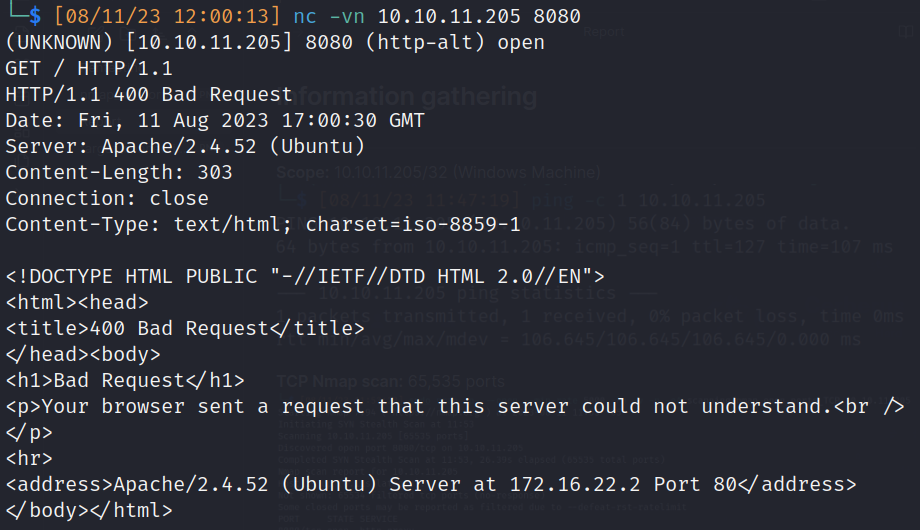920x530 pixels.
Task: Click the h1 Bad Request heading line
Action: (x=125, y=380)
